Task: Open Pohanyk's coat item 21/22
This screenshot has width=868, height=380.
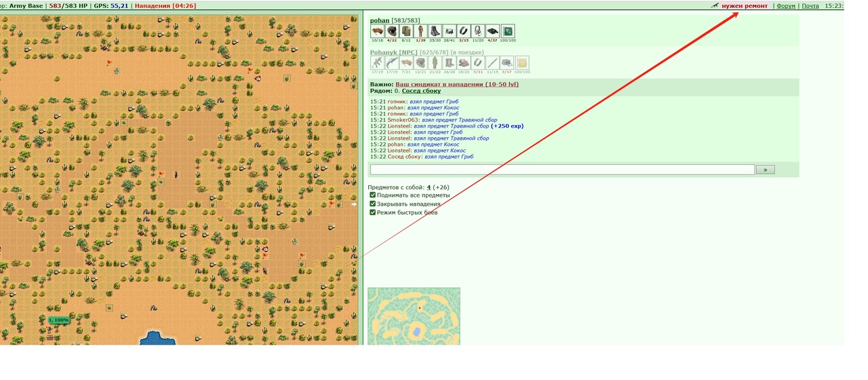Action: 435,62
